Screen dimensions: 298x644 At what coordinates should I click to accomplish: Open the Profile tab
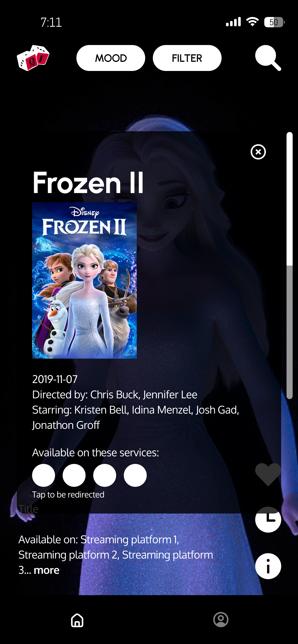[x=221, y=620]
